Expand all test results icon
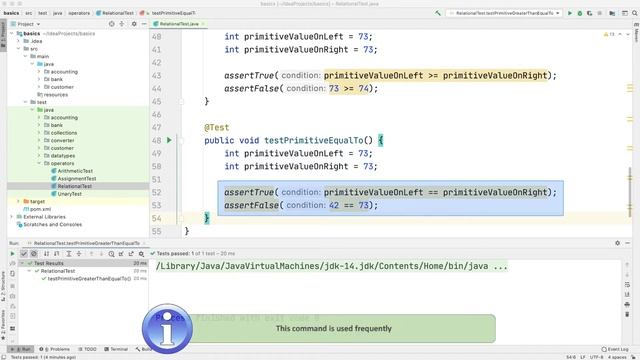 pos(69,253)
